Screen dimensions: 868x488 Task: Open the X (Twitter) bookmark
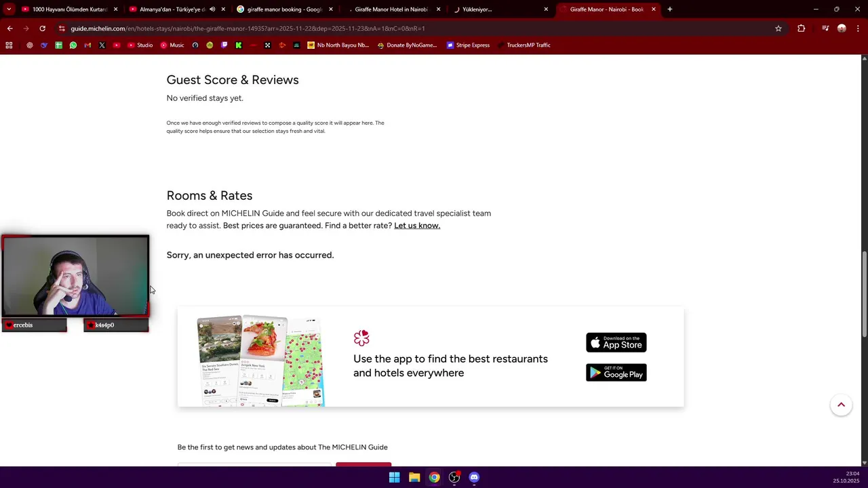tap(102, 45)
